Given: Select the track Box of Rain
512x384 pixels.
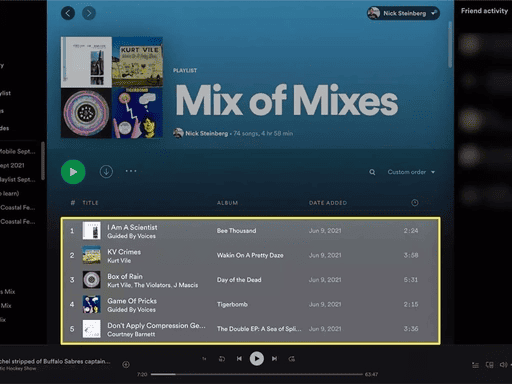Looking at the screenshot, I should 125,276.
